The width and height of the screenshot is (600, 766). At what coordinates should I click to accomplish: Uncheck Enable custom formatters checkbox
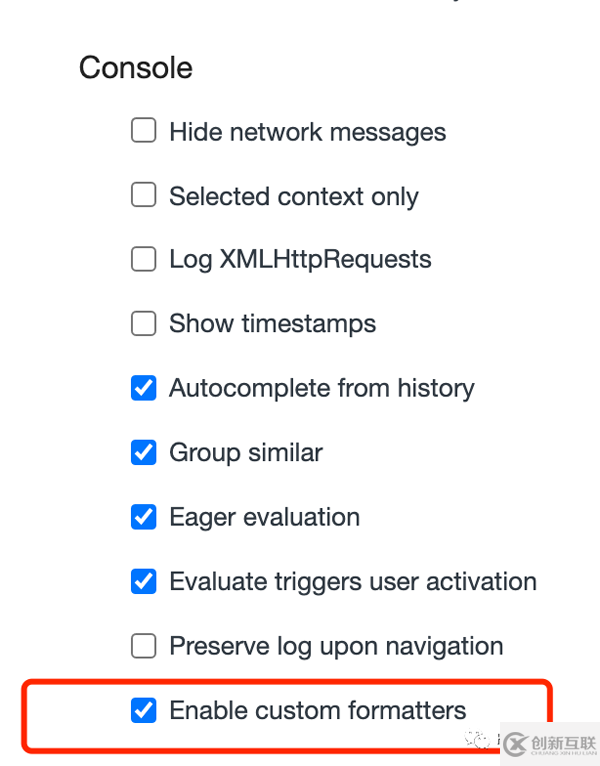click(144, 710)
